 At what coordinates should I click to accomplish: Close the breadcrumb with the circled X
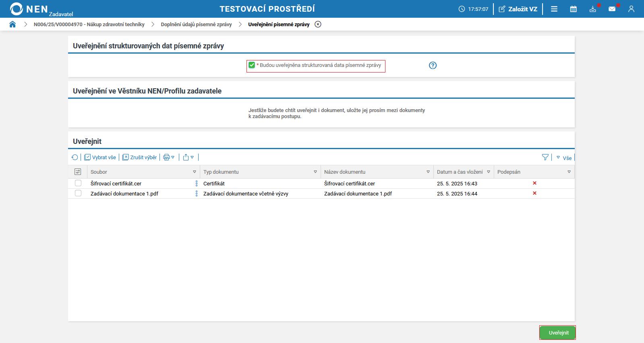(x=318, y=24)
